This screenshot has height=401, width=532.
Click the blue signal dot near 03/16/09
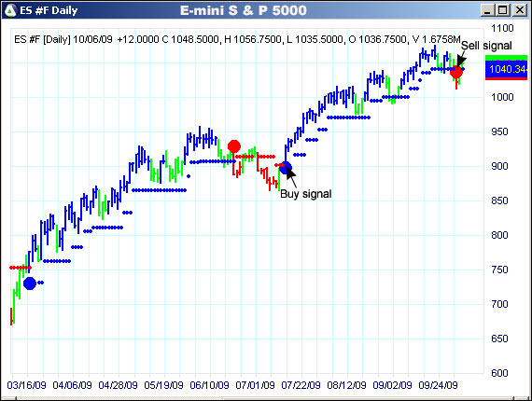pyautogui.click(x=30, y=283)
